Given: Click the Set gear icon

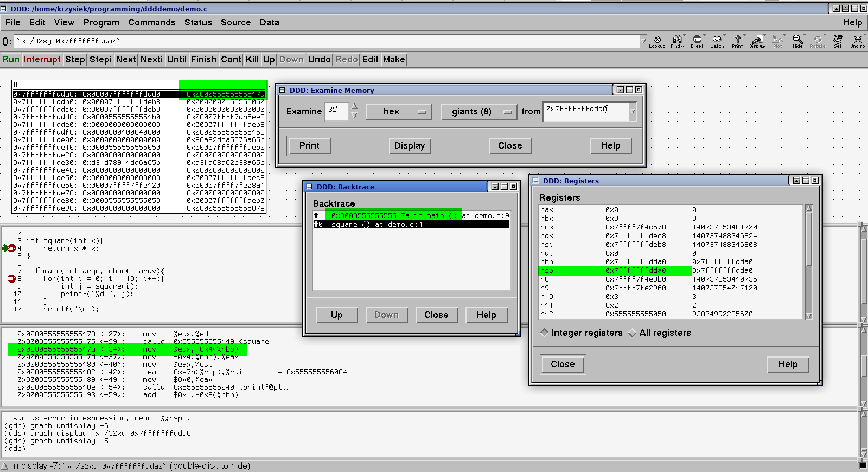Looking at the screenshot, I should (x=838, y=42).
